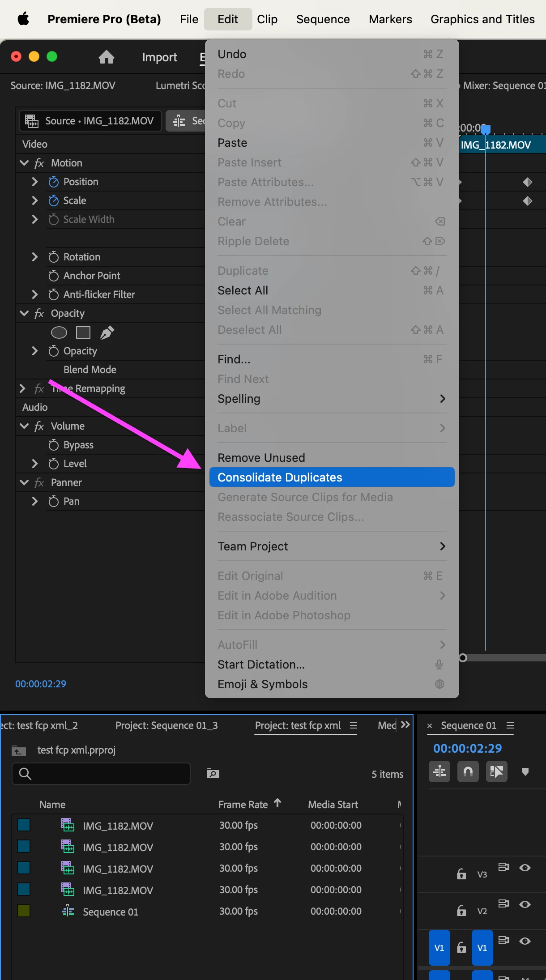Toggle Linked Selection in timeline
The width and height of the screenshot is (546, 980).
point(497,771)
